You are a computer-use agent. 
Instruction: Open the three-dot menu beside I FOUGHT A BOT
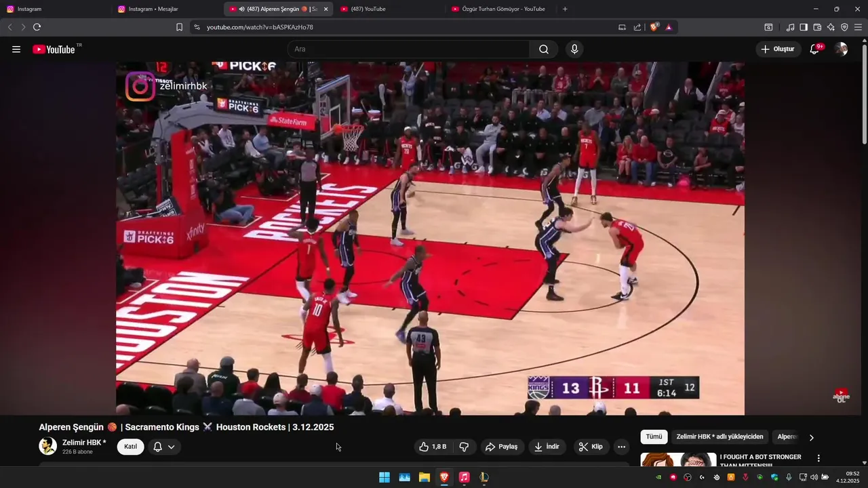(x=818, y=458)
